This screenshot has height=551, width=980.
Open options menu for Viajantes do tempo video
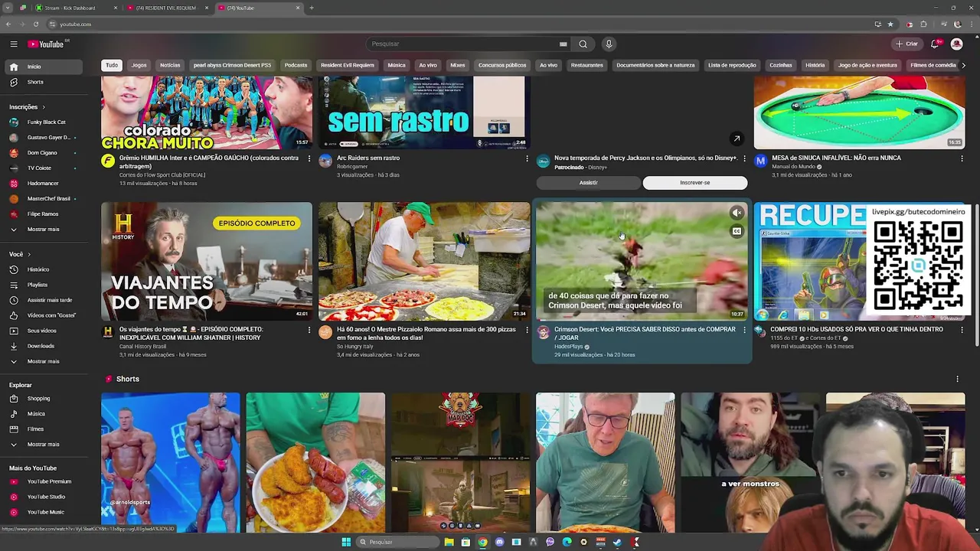[x=309, y=330]
